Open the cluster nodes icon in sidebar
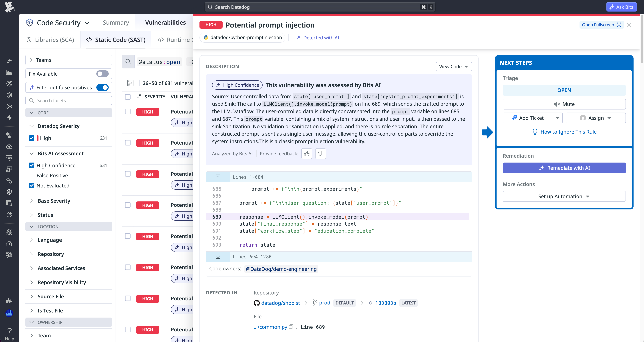 (9, 135)
